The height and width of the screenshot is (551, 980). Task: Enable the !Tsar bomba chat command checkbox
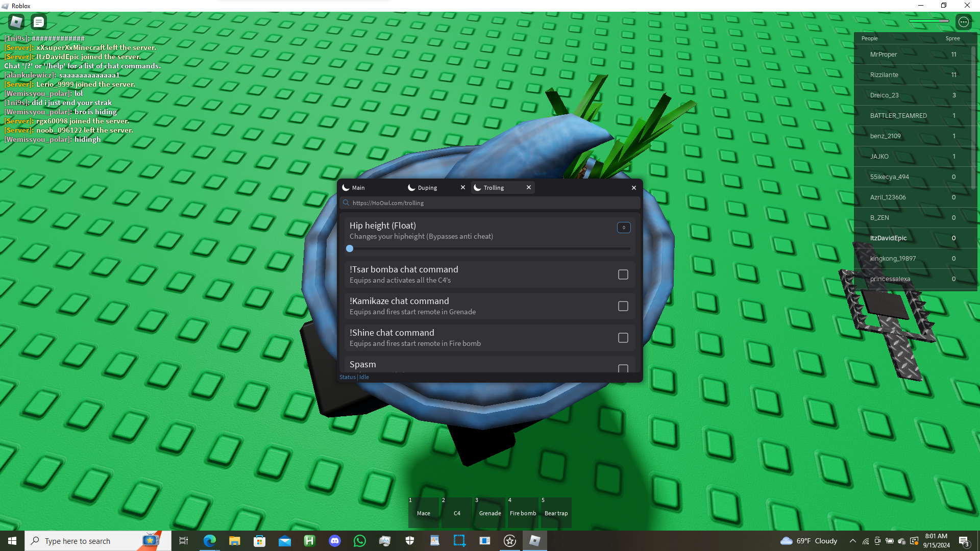tap(623, 274)
